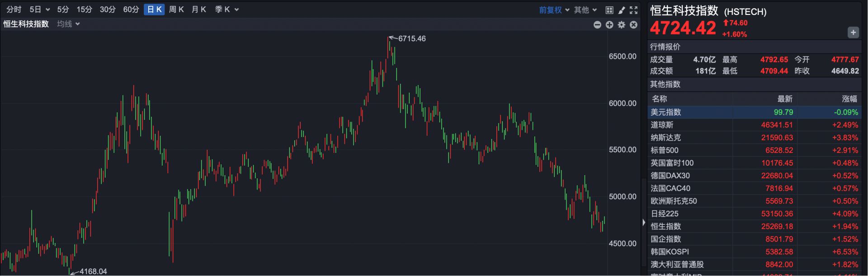Close the chart panel with X icon
Screen dimensions: 868x276
click(x=634, y=25)
